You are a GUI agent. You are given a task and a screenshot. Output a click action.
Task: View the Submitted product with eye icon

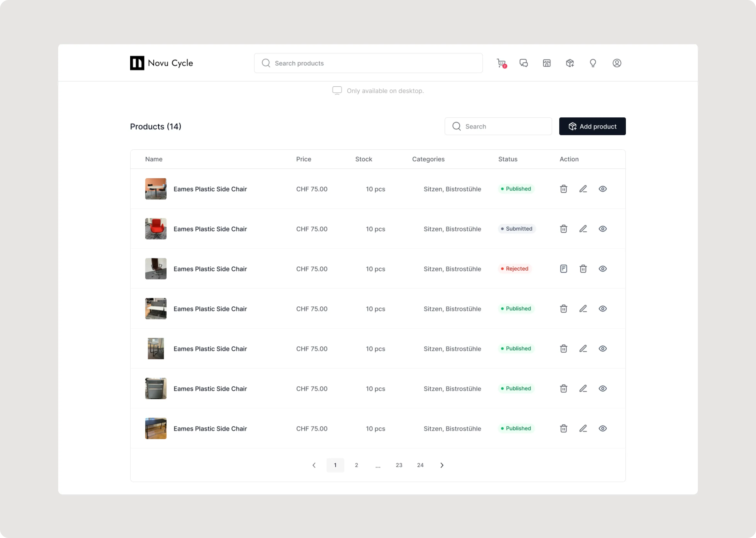603,229
